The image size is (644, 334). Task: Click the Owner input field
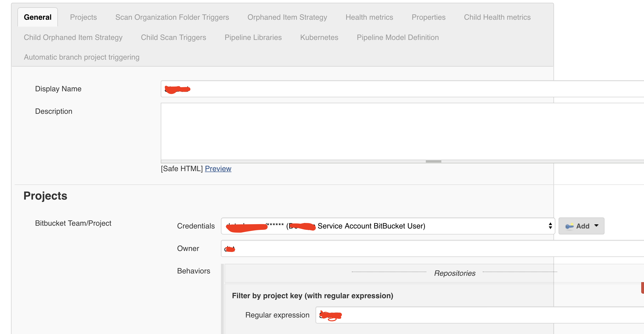pyautogui.click(x=425, y=249)
